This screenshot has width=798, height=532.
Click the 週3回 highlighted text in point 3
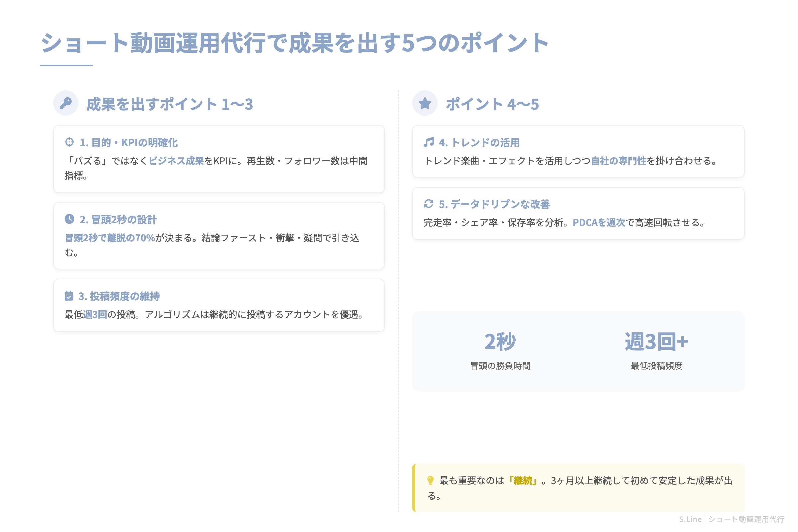pos(95,315)
